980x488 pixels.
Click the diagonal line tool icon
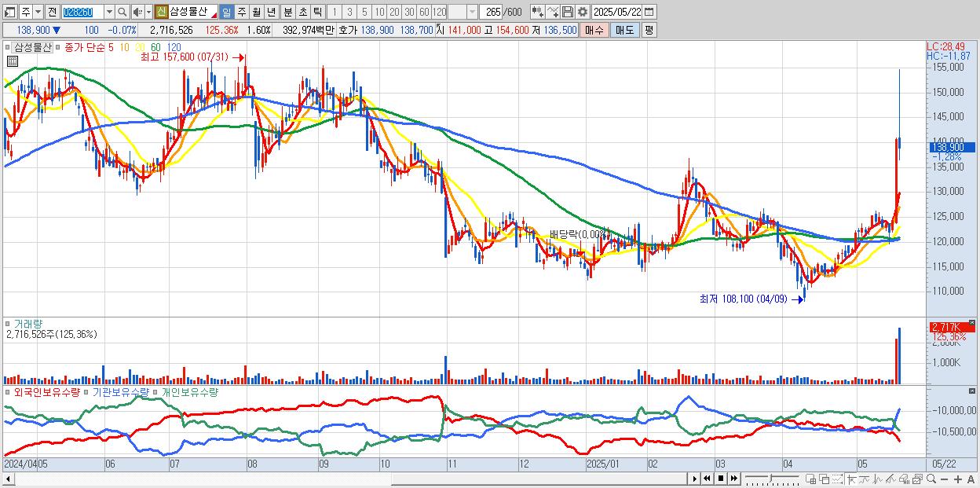tap(890, 479)
